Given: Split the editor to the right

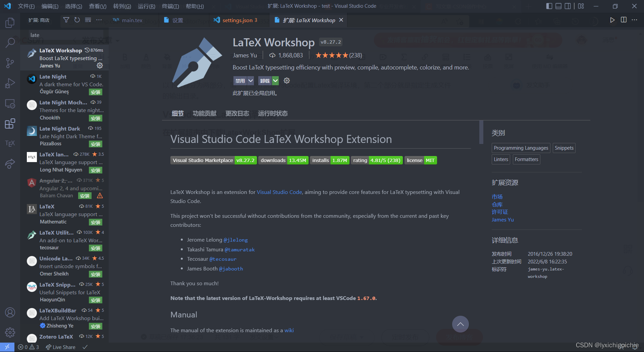Looking at the screenshot, I should pos(624,20).
